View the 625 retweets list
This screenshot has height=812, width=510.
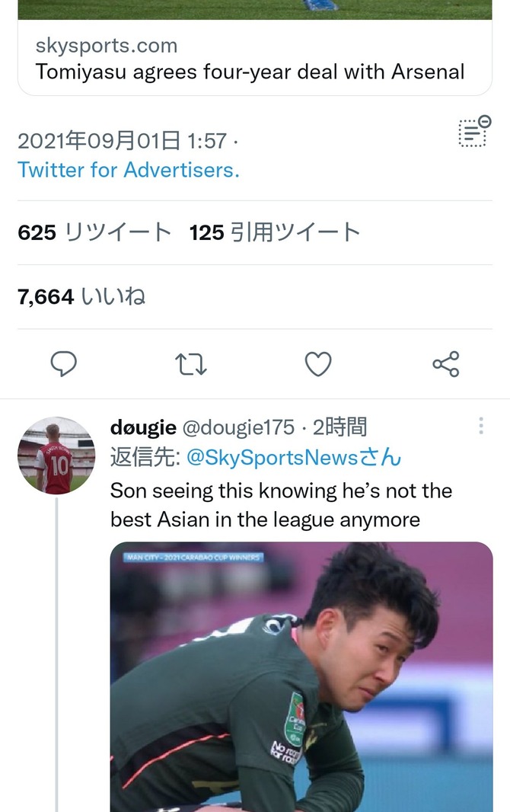(x=94, y=232)
